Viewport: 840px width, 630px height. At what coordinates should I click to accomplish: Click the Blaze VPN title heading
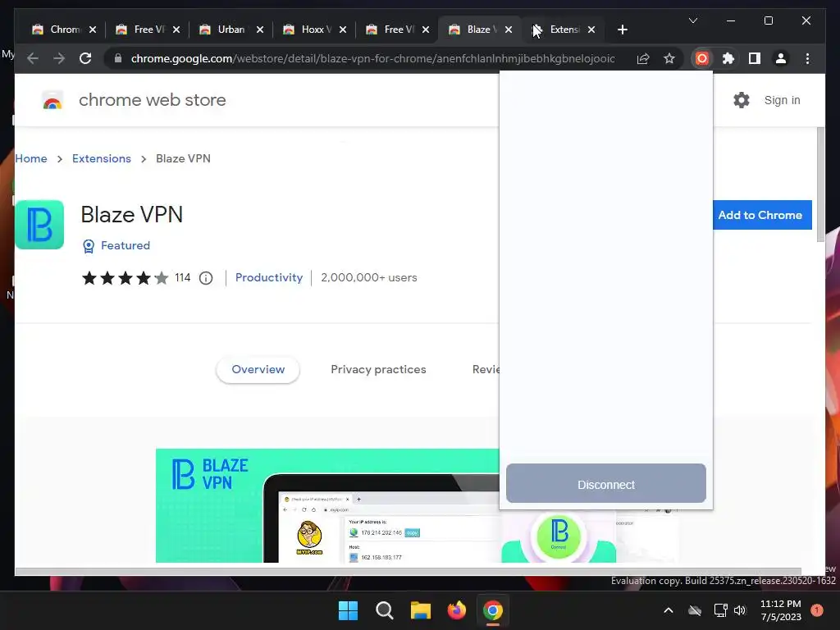tap(132, 215)
